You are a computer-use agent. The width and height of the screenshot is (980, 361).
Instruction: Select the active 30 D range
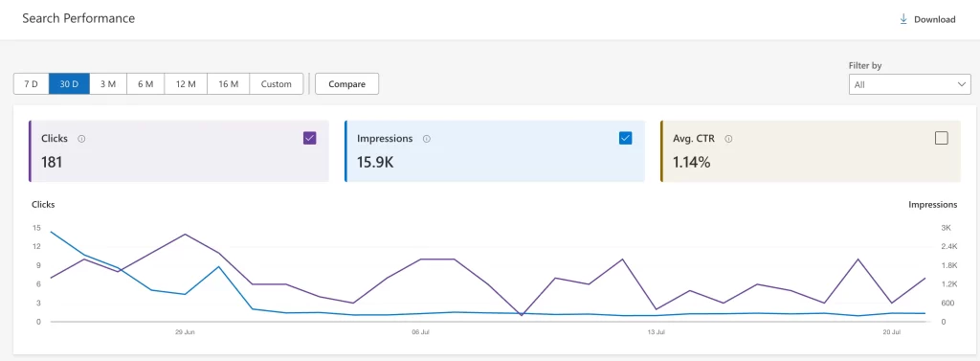(69, 84)
